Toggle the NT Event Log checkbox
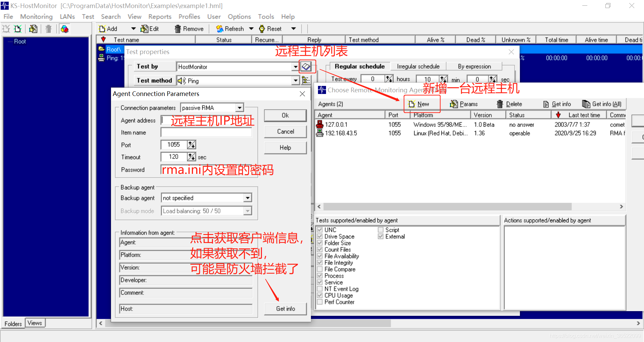The width and height of the screenshot is (644, 342). pos(320,289)
